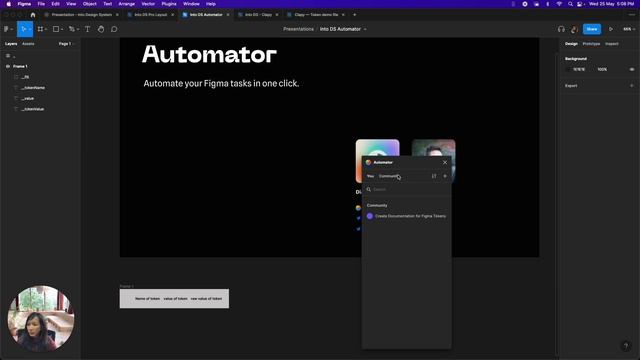The width and height of the screenshot is (640, 360).
Task: Present prototype with play icon
Action: tap(611, 29)
